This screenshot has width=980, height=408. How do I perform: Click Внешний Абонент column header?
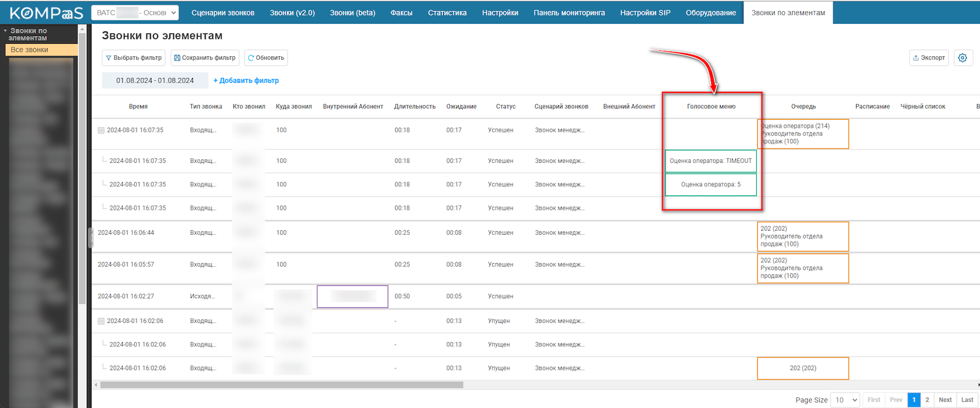pos(629,107)
